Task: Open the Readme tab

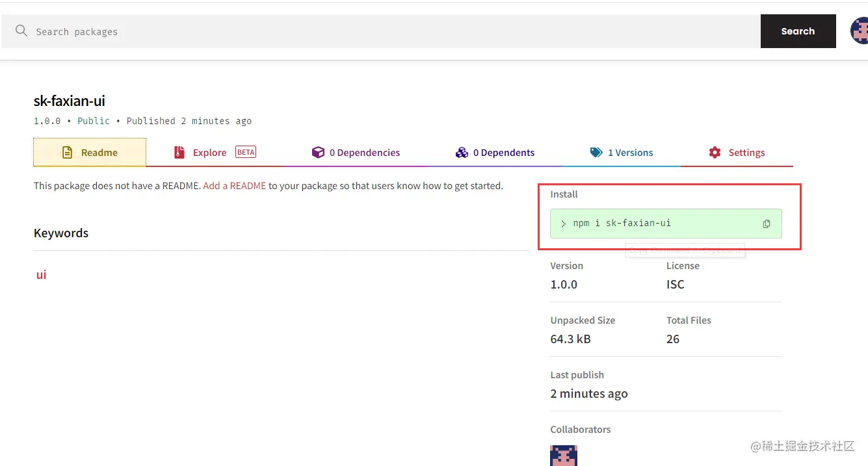Action: 90,152
